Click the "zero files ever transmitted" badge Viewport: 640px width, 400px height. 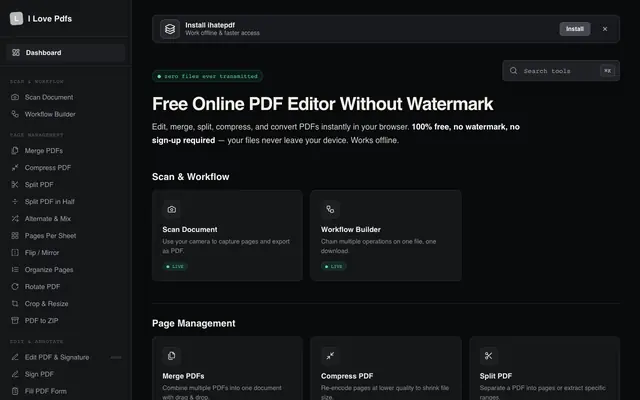tap(207, 76)
